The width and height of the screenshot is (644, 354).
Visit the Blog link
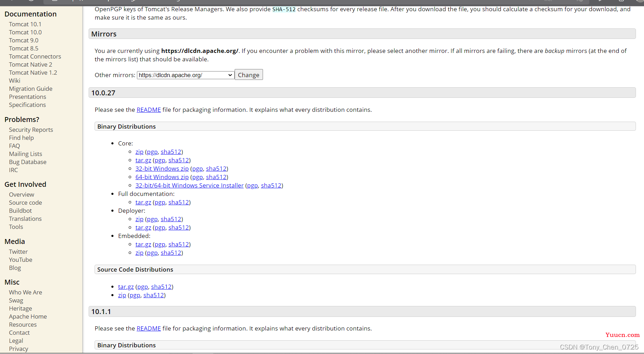(x=15, y=268)
